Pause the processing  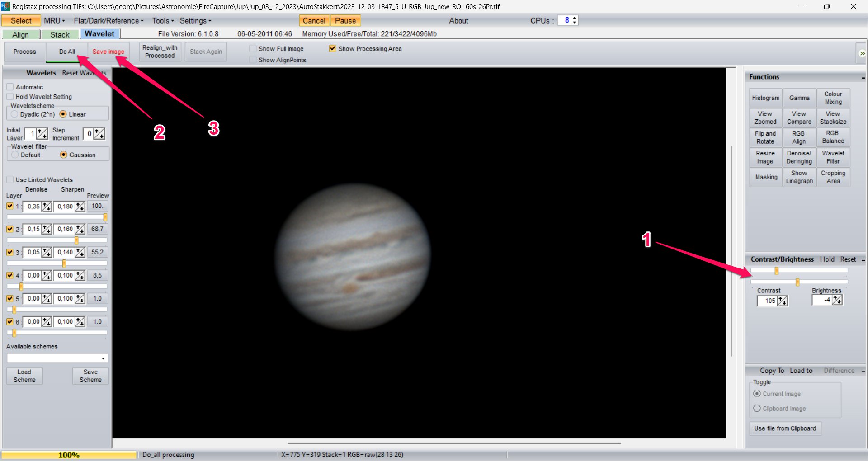345,21
